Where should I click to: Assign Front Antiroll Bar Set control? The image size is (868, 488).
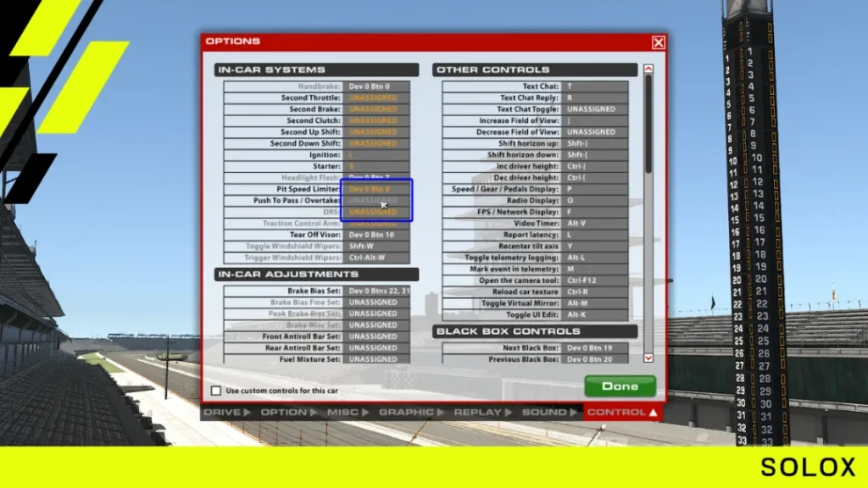[376, 336]
